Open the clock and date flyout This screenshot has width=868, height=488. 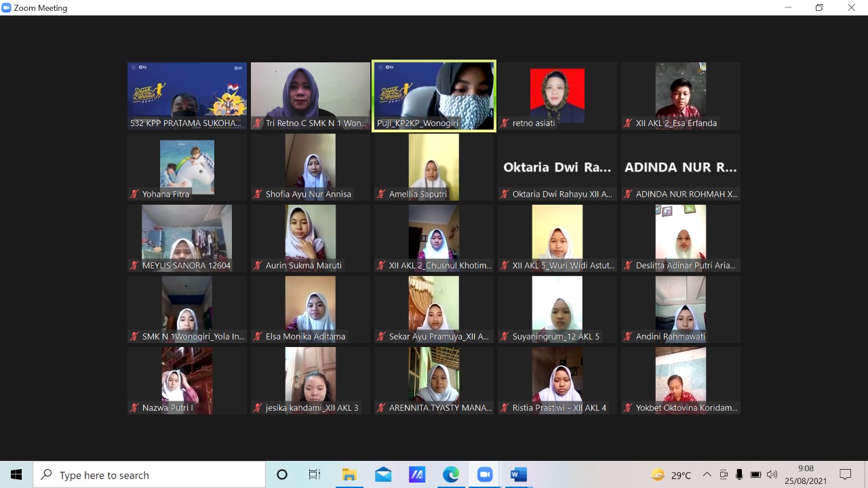pyautogui.click(x=806, y=475)
